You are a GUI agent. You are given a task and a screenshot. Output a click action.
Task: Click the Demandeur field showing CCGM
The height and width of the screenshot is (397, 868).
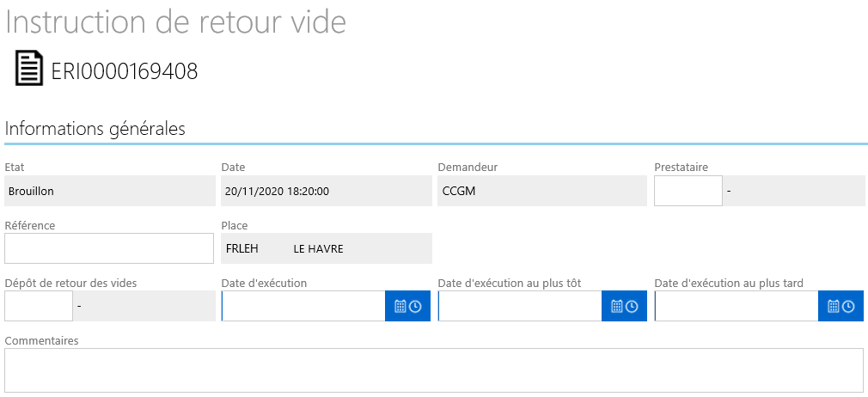(542, 191)
